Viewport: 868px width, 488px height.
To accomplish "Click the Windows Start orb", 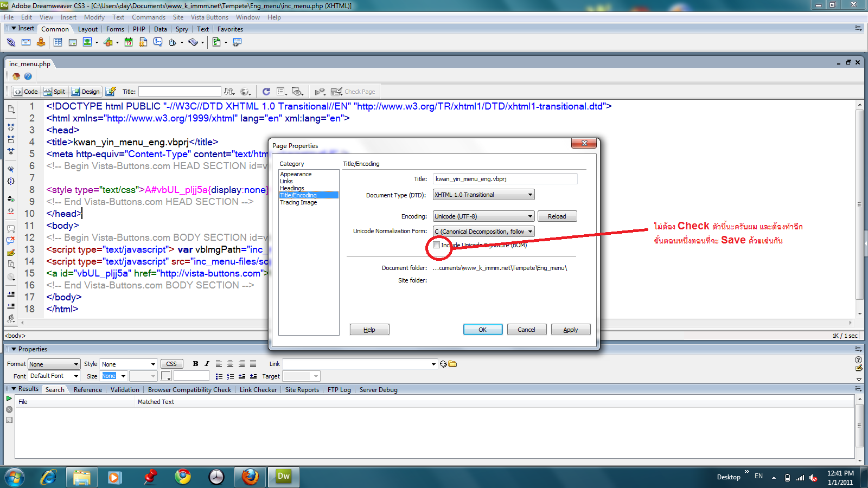I will (x=15, y=477).
